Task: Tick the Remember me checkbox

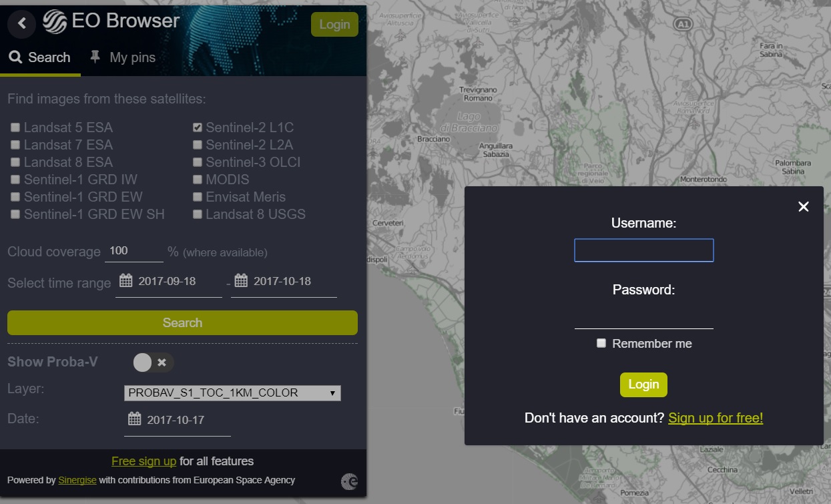Action: (601, 343)
